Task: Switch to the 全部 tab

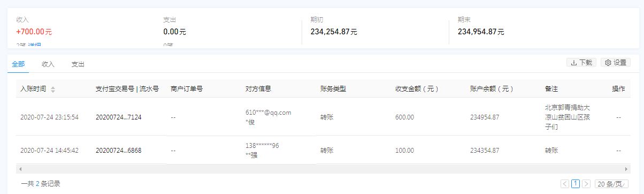Action: [x=18, y=64]
